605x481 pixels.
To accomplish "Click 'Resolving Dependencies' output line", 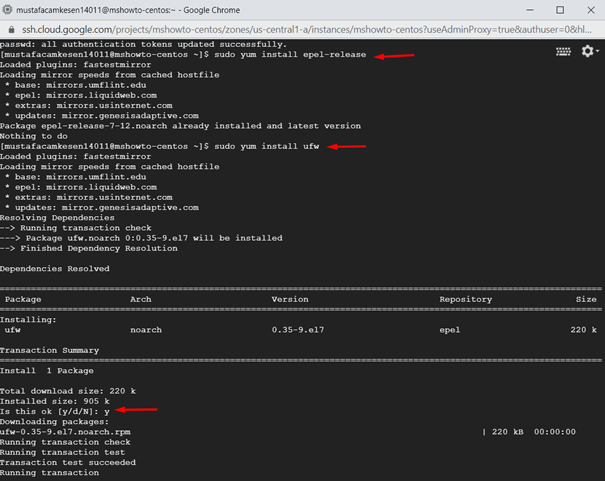I will 57,218.
